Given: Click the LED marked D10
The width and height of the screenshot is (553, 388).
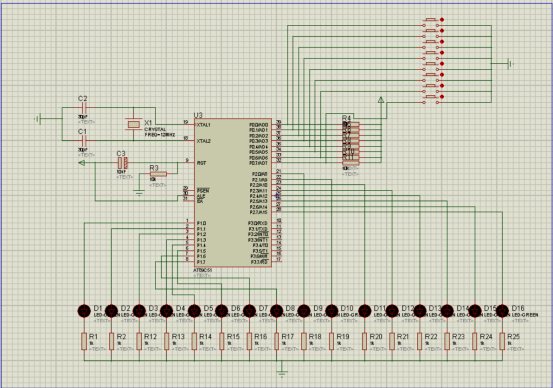Looking at the screenshot, I should click(332, 311).
